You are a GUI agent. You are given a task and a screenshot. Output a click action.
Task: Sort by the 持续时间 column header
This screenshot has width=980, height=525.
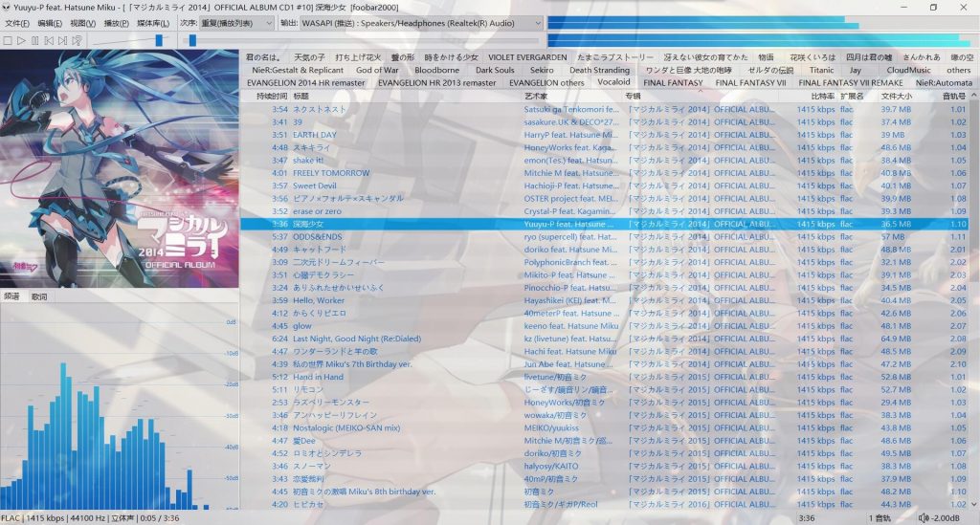pos(271,97)
